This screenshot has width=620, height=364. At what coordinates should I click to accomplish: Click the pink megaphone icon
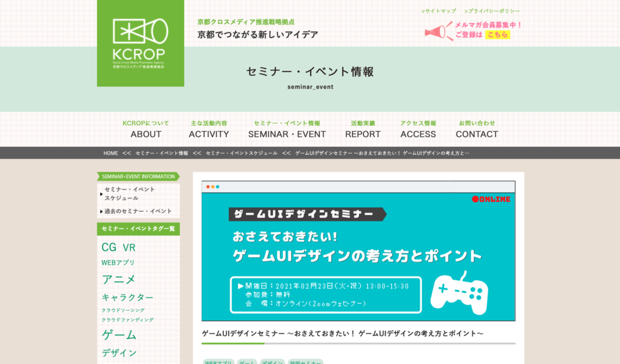tap(438, 31)
